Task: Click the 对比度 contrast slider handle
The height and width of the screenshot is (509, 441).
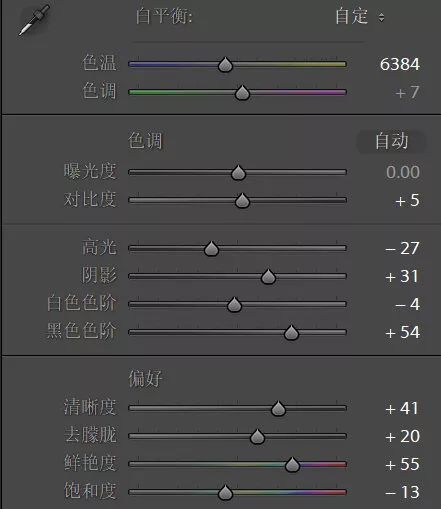Action: [242, 201]
